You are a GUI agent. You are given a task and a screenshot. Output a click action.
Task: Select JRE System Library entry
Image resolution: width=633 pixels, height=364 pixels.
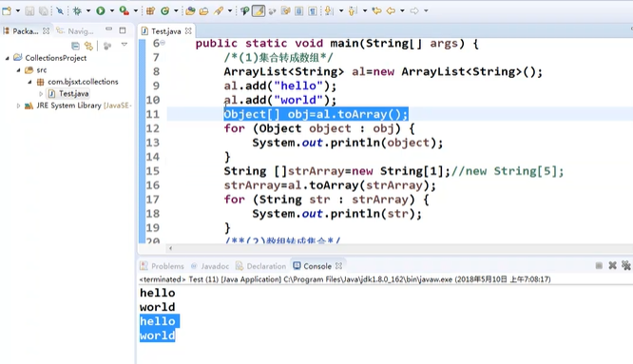pyautogui.click(x=83, y=105)
